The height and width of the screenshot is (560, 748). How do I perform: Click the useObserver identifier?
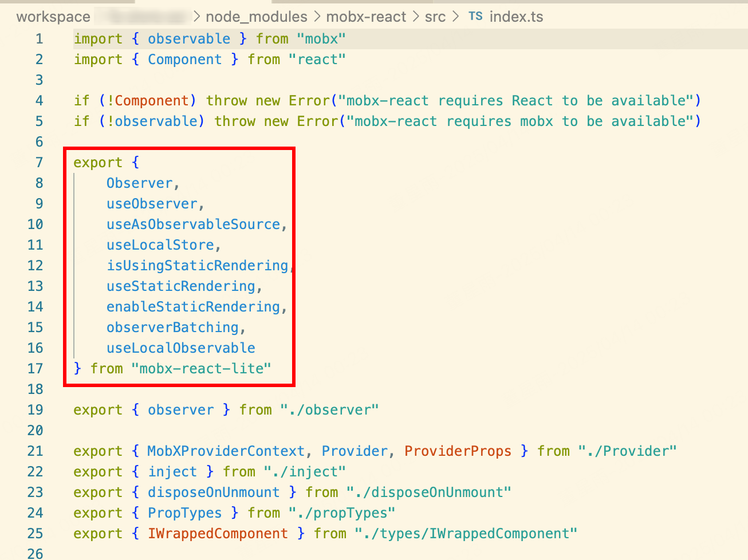pos(152,204)
